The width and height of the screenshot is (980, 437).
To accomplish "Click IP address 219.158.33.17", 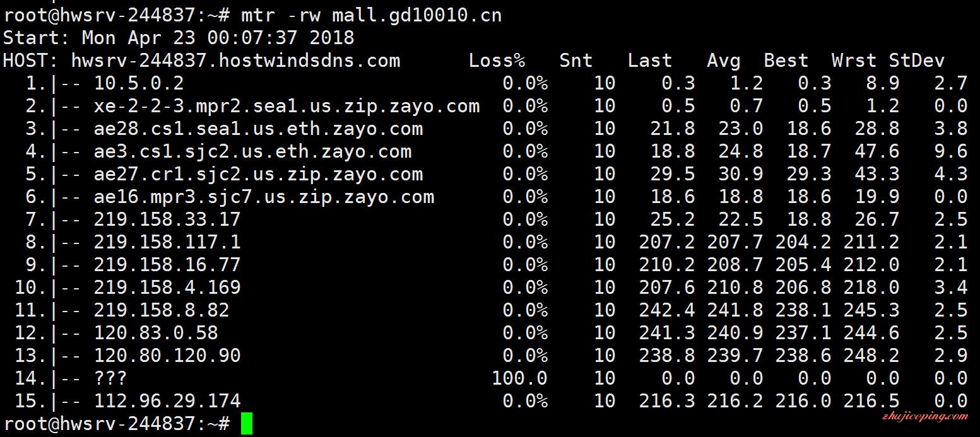I will pos(167,219).
